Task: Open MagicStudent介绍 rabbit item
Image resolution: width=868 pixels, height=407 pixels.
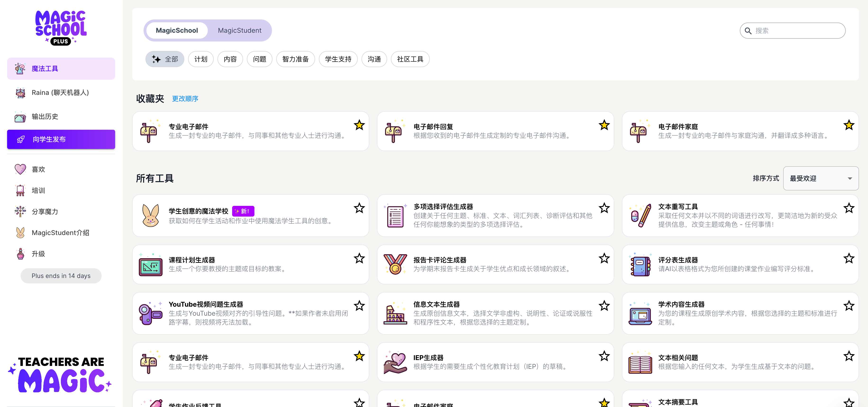Action: coord(61,232)
